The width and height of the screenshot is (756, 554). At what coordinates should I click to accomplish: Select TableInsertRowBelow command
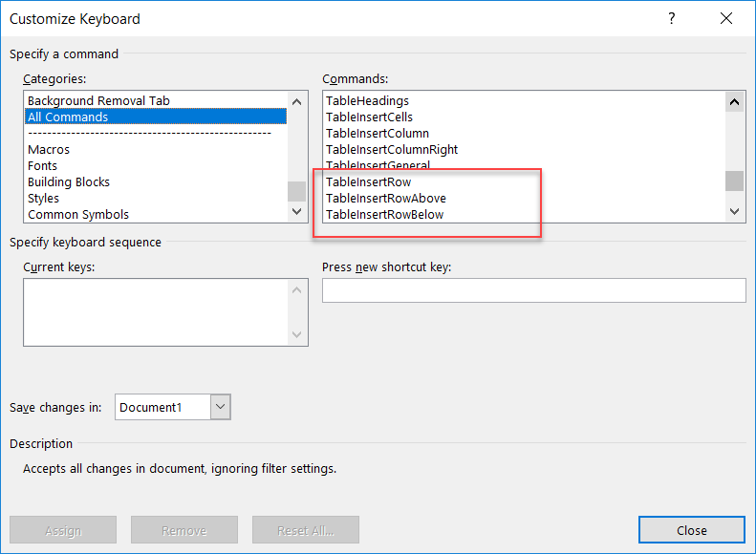pyautogui.click(x=384, y=215)
